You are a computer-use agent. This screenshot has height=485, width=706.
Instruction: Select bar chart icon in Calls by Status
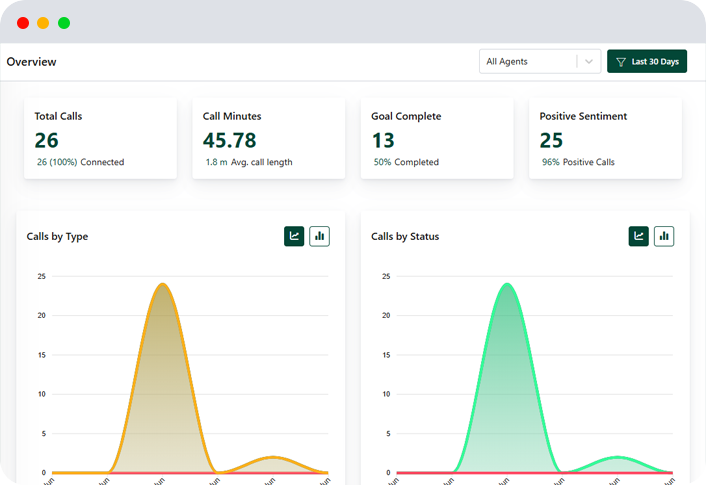click(x=664, y=236)
